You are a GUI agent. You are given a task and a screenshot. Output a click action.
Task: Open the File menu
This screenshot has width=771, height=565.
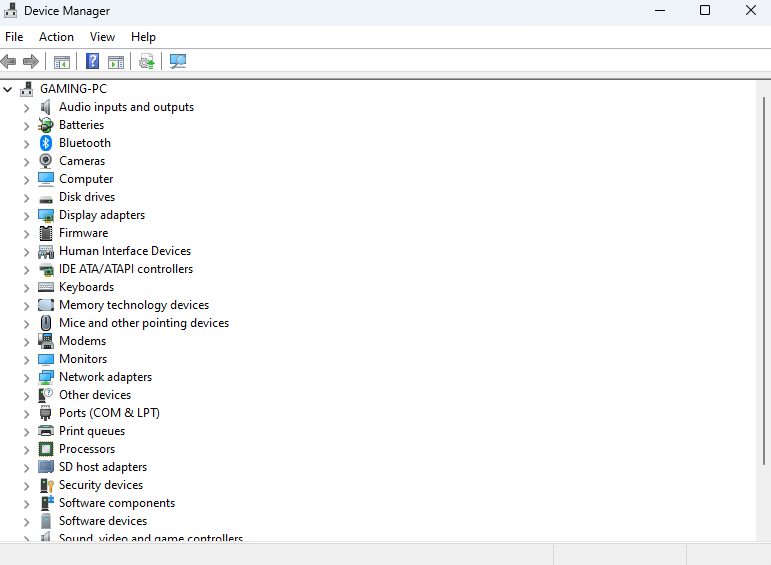point(14,37)
